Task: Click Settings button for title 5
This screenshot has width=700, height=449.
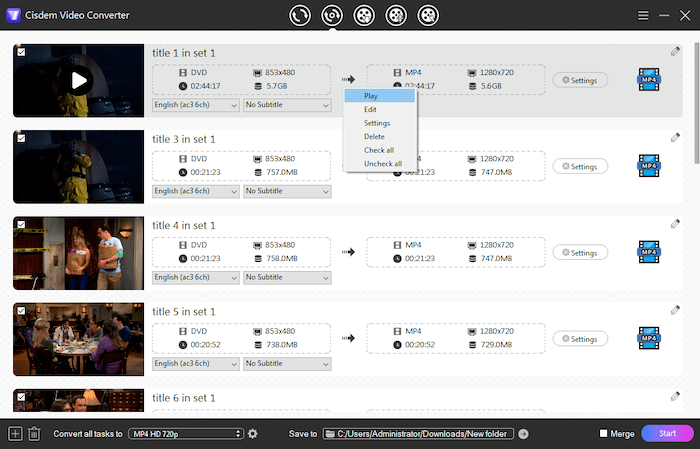Action: click(x=580, y=339)
